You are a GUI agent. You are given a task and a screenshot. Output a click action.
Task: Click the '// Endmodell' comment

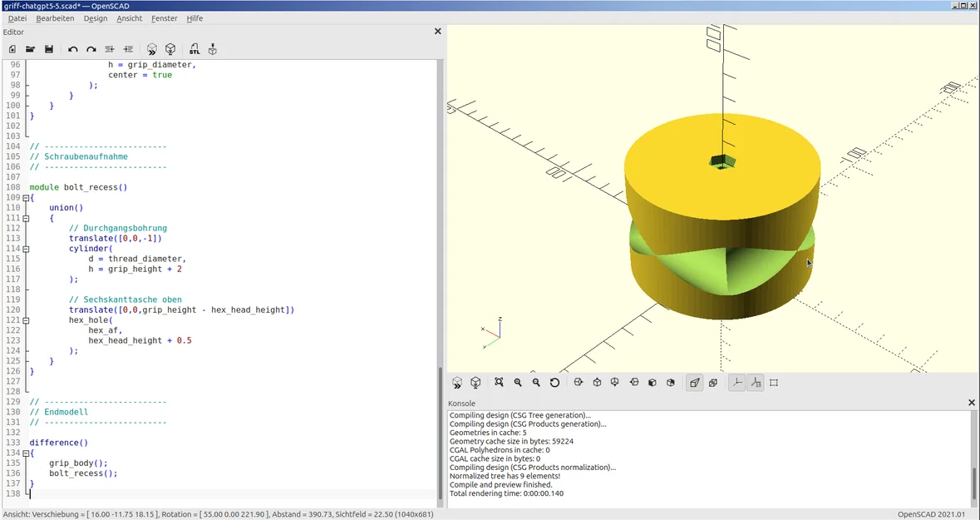click(59, 412)
